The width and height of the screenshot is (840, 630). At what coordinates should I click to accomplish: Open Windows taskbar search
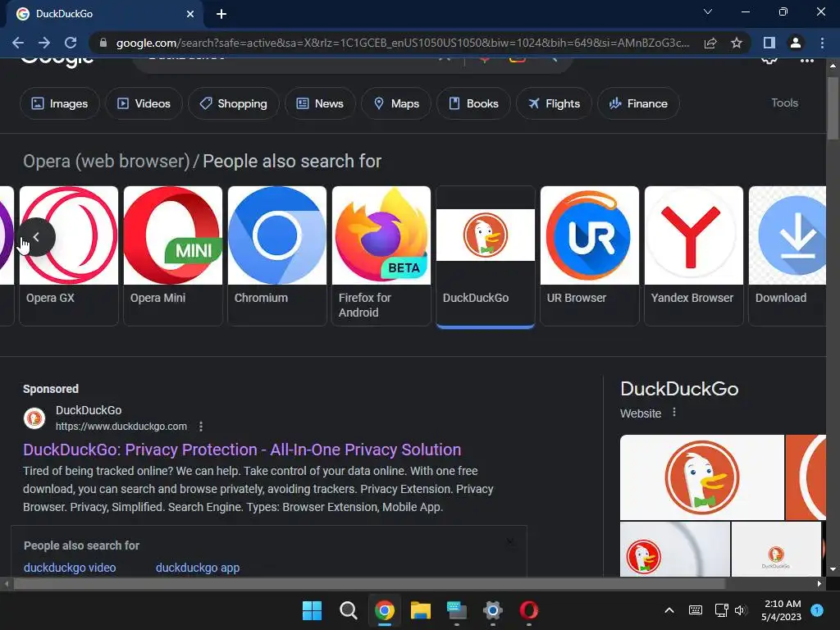point(348,610)
